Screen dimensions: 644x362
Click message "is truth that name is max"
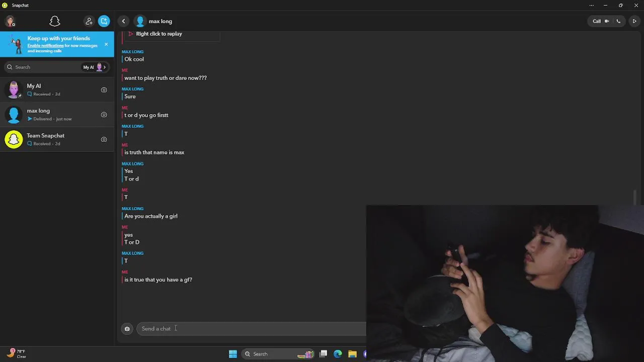click(154, 152)
